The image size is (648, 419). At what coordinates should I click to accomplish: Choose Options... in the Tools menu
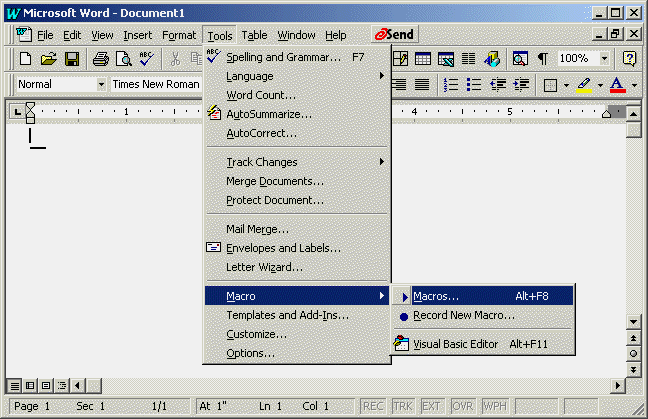click(x=250, y=353)
